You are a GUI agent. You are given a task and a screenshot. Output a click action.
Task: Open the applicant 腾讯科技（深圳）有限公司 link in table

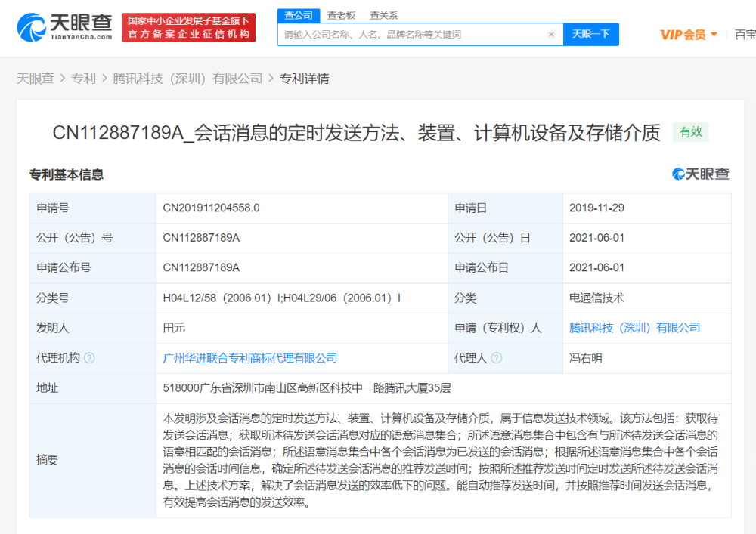pyautogui.click(x=634, y=328)
